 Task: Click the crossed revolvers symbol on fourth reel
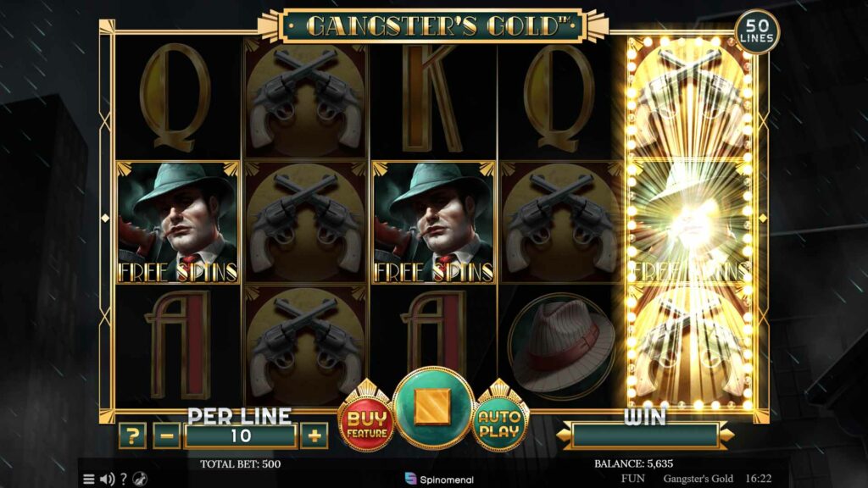pos(561,223)
